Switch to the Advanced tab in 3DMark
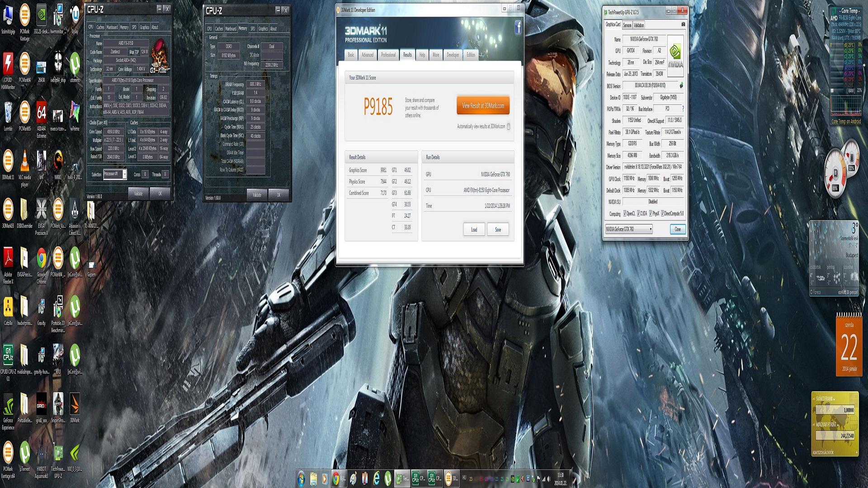 pos(367,55)
